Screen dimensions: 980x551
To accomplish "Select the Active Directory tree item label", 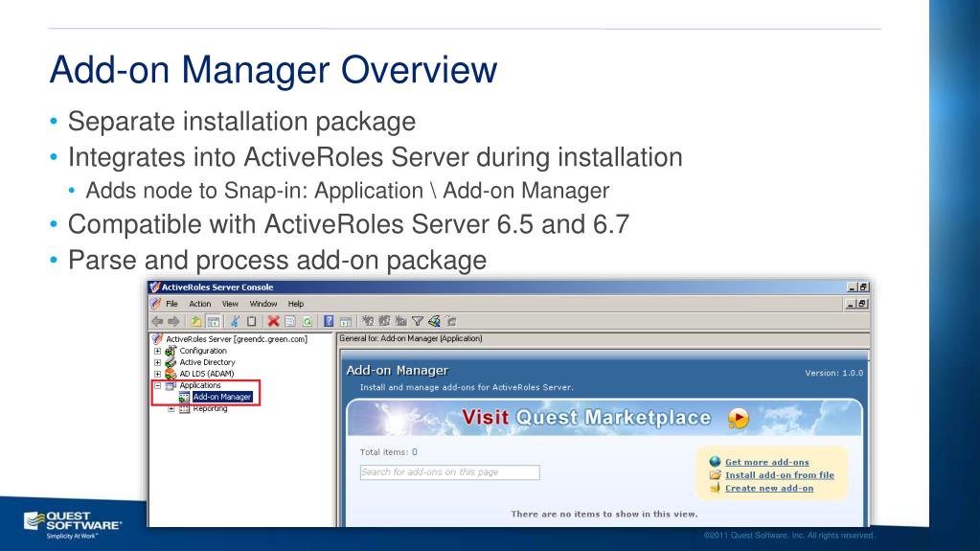I will point(208,363).
